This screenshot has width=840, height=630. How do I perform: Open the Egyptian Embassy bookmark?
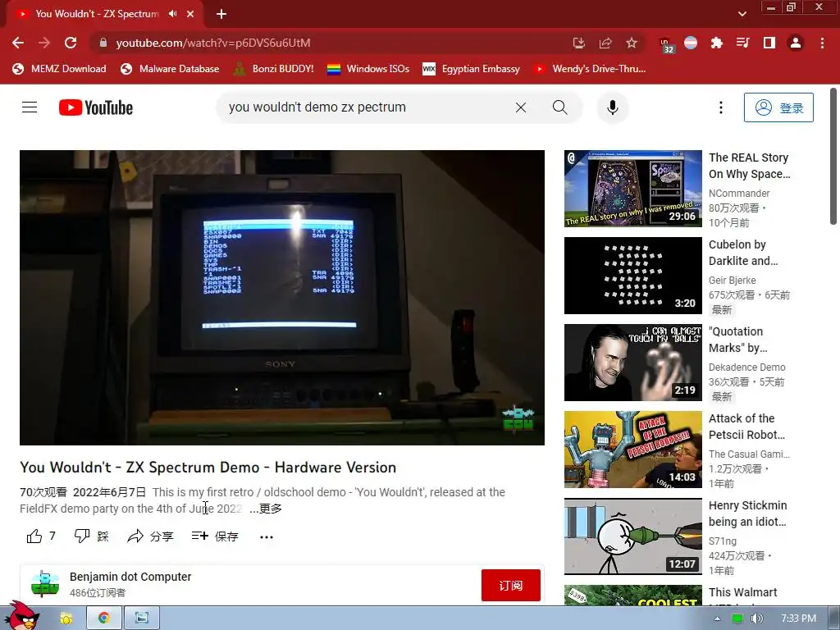[472, 69]
